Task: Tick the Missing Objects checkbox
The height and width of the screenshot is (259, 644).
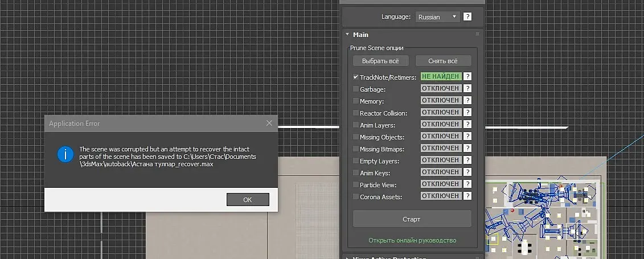Action: pos(356,137)
